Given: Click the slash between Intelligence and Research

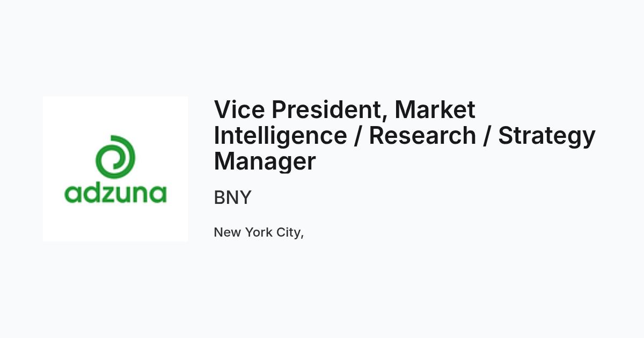Looking at the screenshot, I should [x=358, y=136].
